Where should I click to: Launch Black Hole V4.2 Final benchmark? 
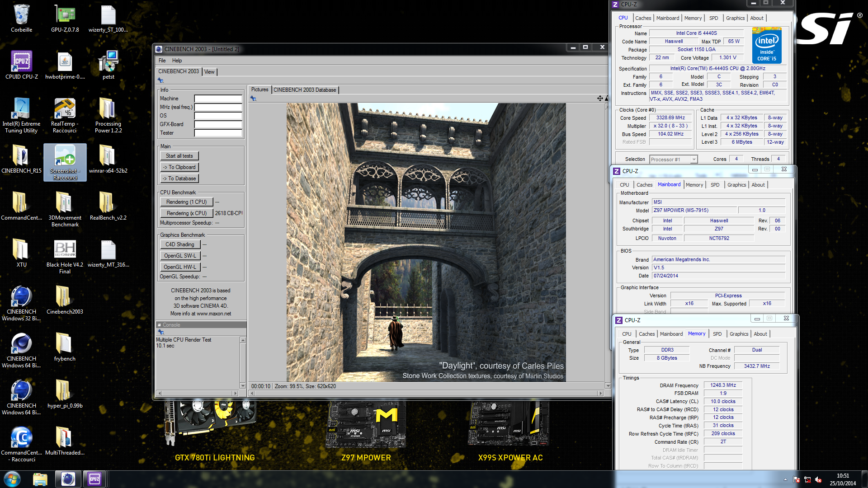coord(65,256)
